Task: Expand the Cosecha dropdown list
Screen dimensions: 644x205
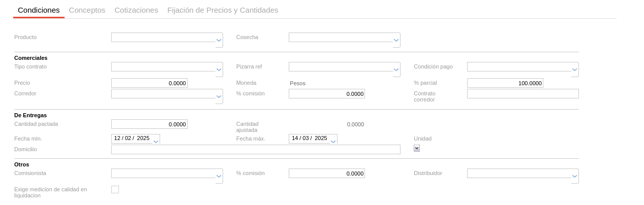Action: (396, 40)
